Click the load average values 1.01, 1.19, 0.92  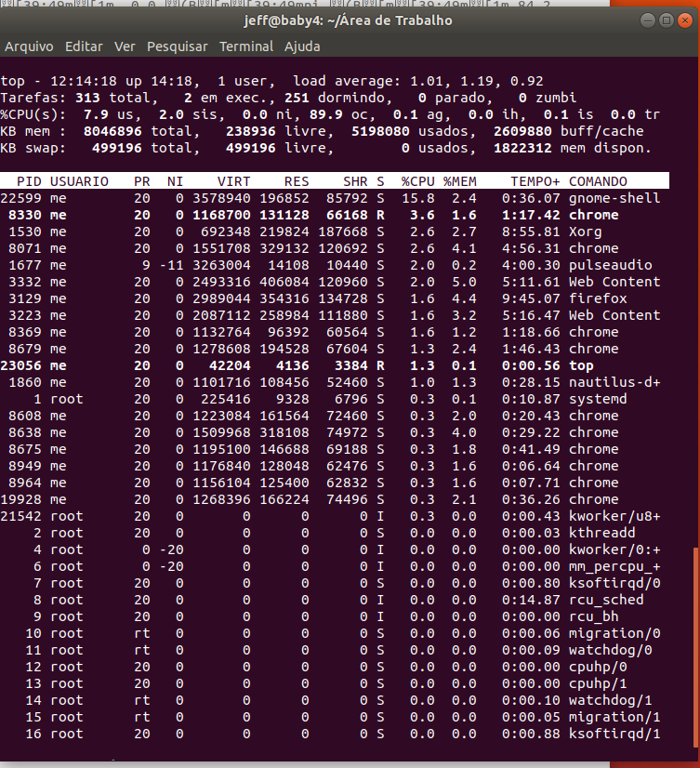pyautogui.click(x=477, y=81)
